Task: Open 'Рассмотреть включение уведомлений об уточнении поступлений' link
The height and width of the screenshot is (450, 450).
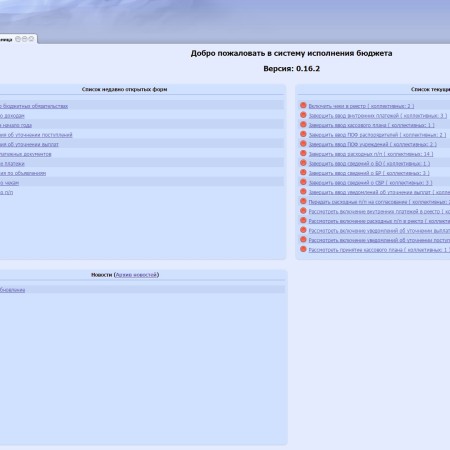Action: [x=379, y=240]
